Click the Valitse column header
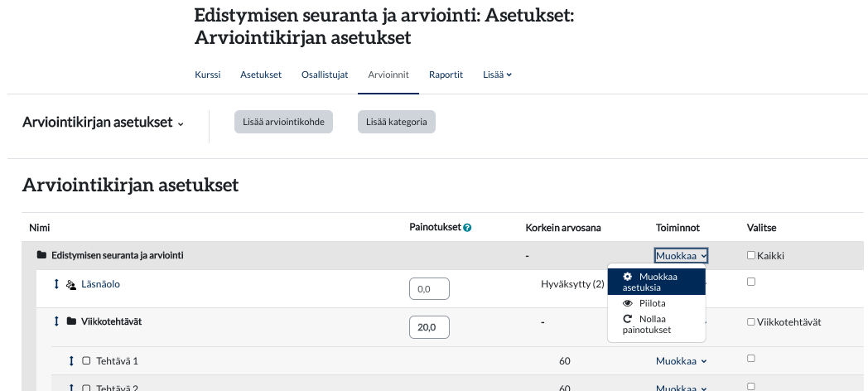The height and width of the screenshot is (391, 868). (x=761, y=228)
